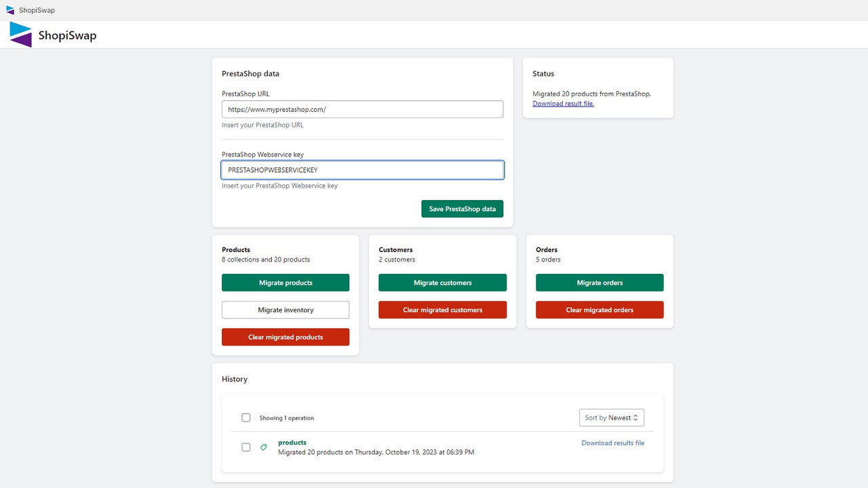Click the 'PrestaShop data' card heading
This screenshot has width=868, height=488.
250,74
